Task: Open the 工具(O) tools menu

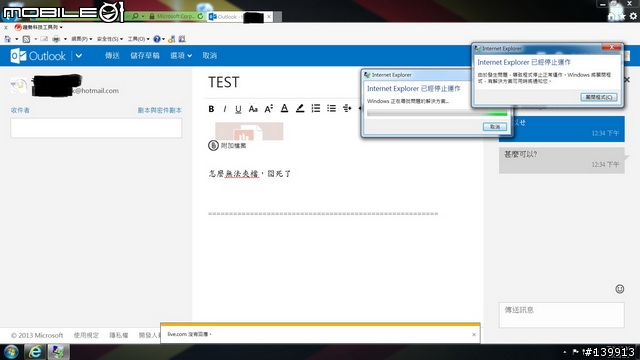Action: 138,39
